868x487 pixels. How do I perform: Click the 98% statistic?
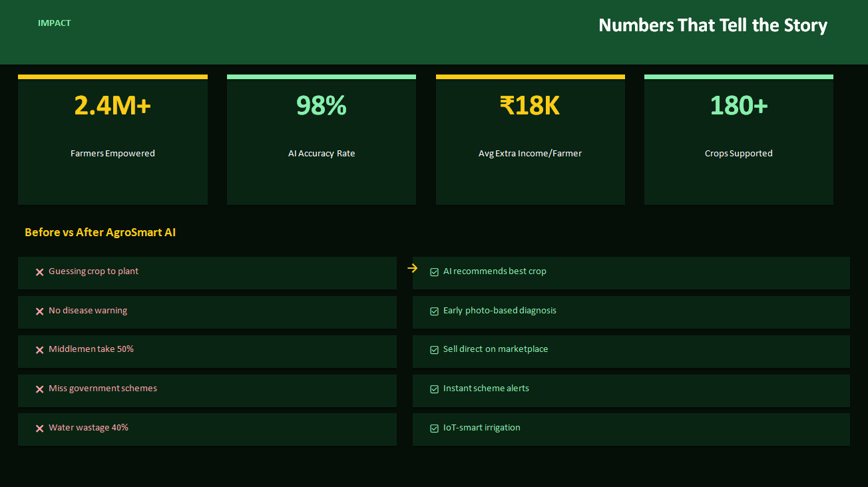coord(322,105)
